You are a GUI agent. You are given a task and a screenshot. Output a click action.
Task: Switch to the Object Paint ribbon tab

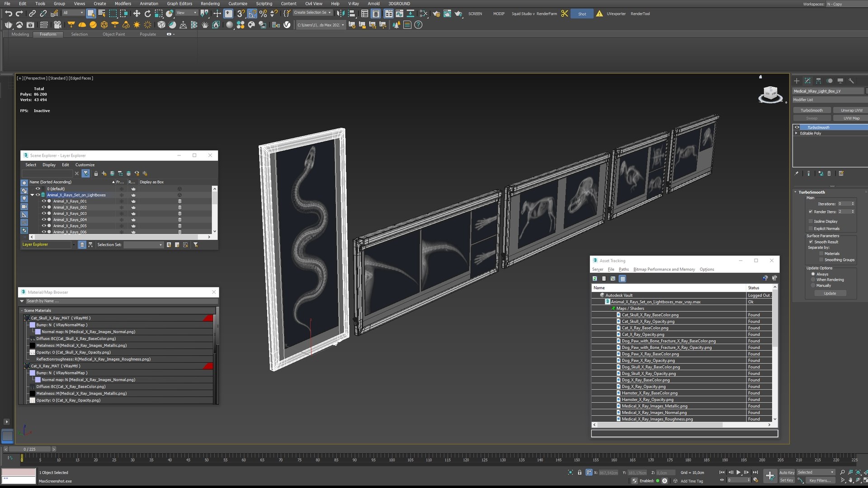click(x=113, y=34)
